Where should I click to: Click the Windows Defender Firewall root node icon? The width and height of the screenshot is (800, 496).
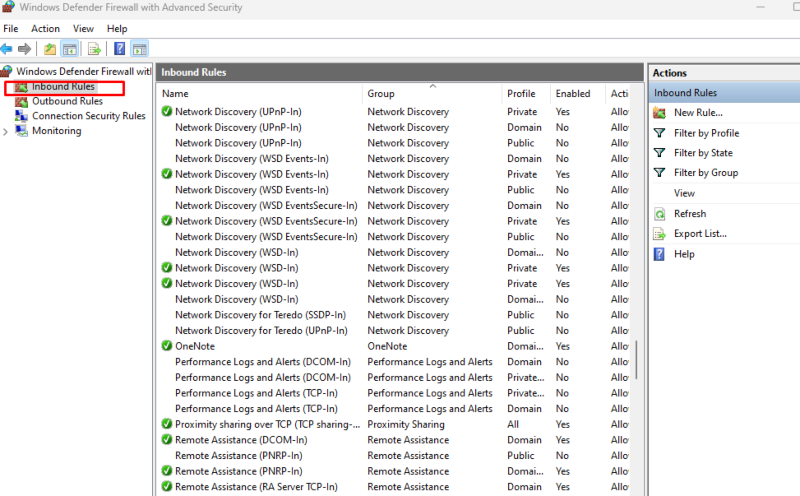point(7,71)
